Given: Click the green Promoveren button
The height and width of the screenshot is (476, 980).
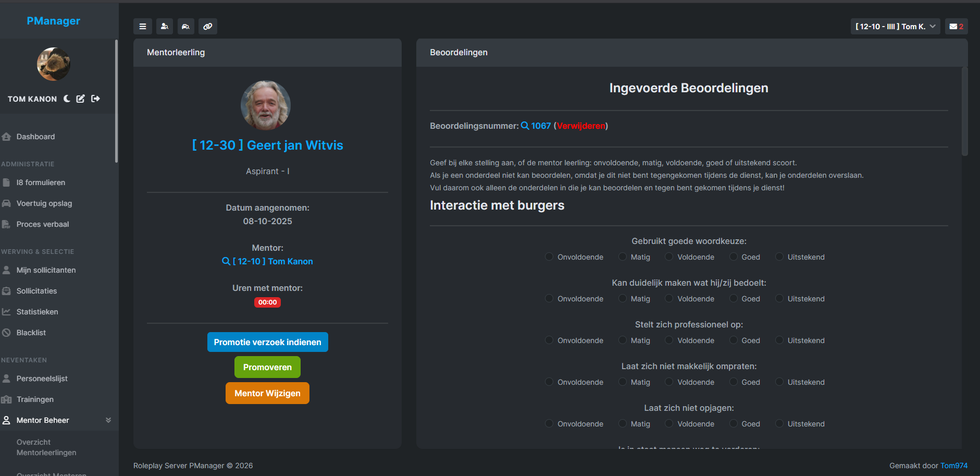Looking at the screenshot, I should click(x=267, y=367).
